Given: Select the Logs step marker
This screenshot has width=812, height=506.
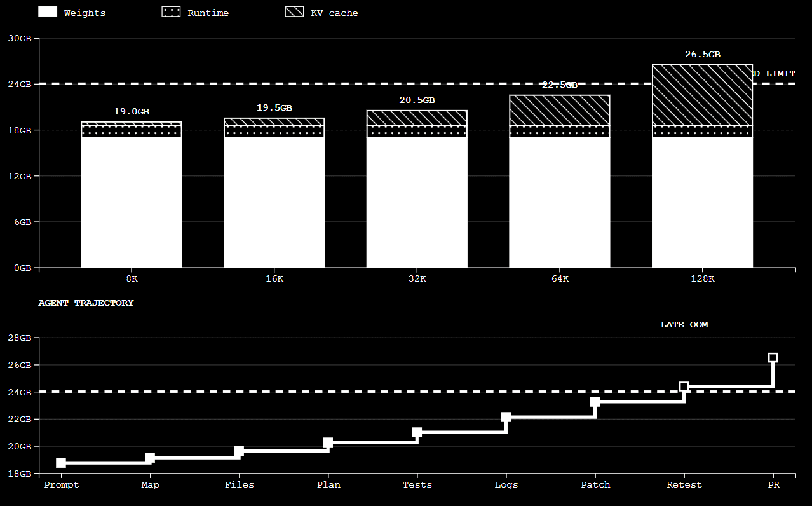Looking at the screenshot, I should click(x=506, y=417).
